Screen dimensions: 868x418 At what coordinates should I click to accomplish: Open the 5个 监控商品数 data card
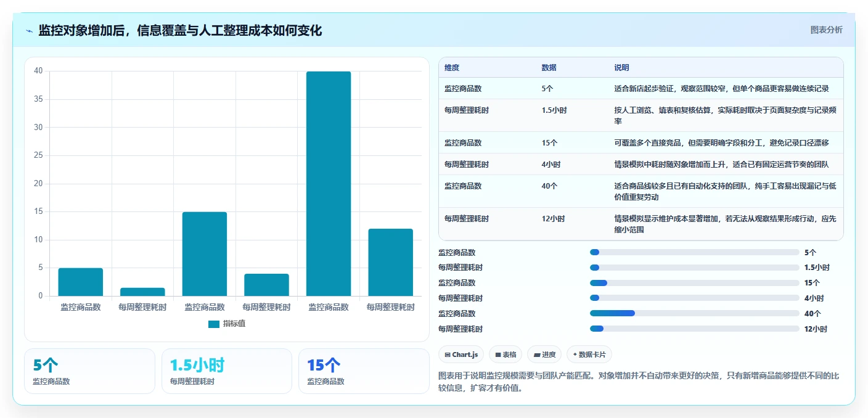point(89,371)
